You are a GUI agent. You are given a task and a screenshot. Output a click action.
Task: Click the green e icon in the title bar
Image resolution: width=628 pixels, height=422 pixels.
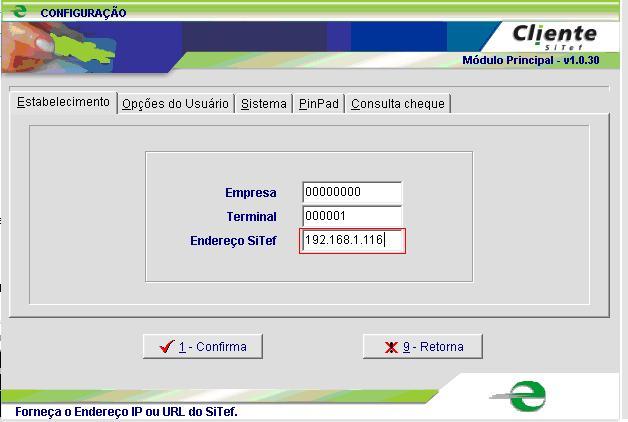point(17,11)
